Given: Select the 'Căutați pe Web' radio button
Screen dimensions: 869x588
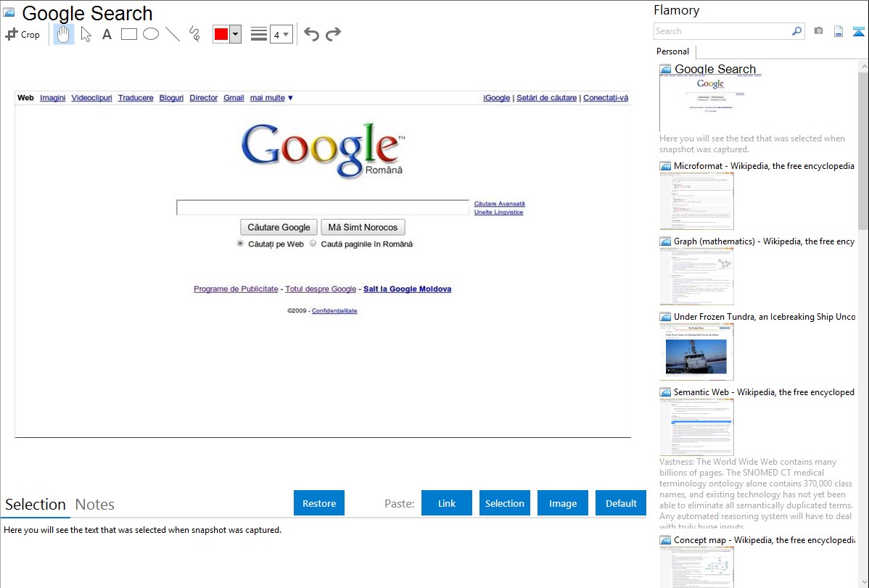Looking at the screenshot, I should (x=240, y=244).
